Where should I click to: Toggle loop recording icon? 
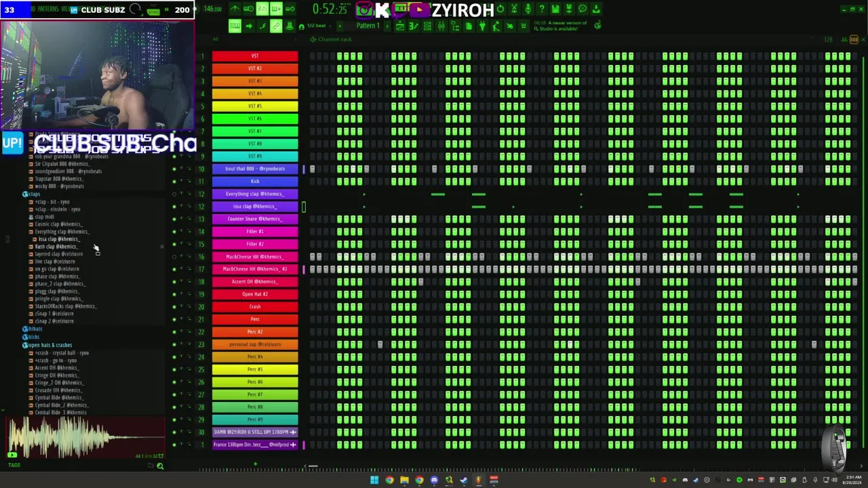tap(290, 9)
